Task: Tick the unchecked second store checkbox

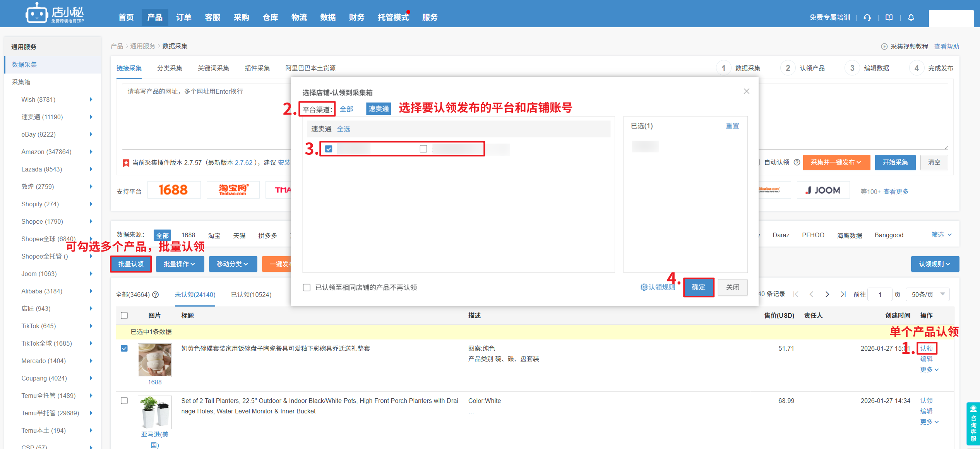Action: (x=423, y=149)
